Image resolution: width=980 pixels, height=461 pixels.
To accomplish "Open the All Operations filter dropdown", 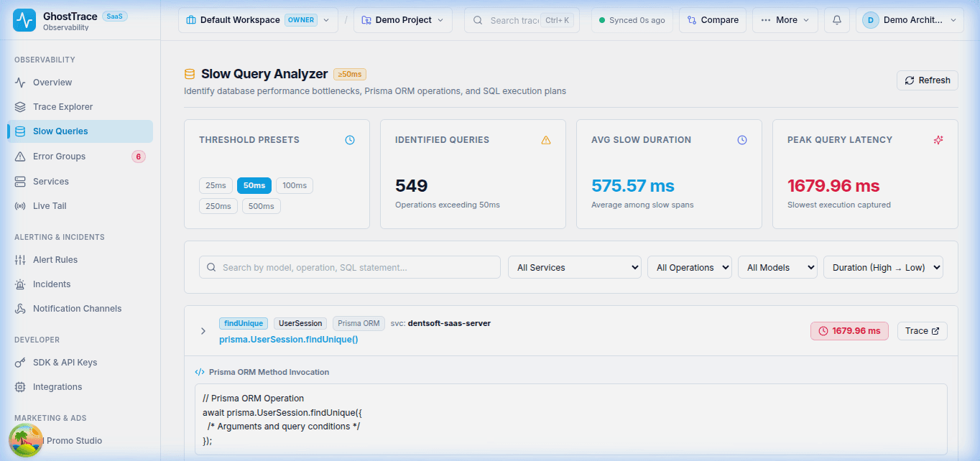I will [x=690, y=267].
